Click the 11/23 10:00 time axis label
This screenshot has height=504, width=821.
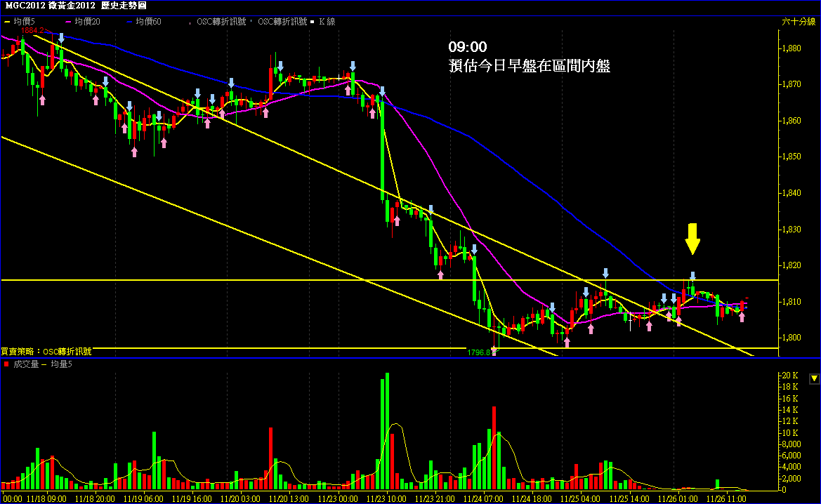pyautogui.click(x=386, y=499)
